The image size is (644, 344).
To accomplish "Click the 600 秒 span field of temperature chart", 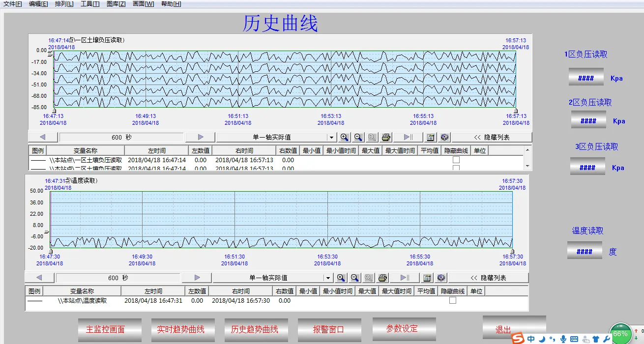I will tap(118, 278).
